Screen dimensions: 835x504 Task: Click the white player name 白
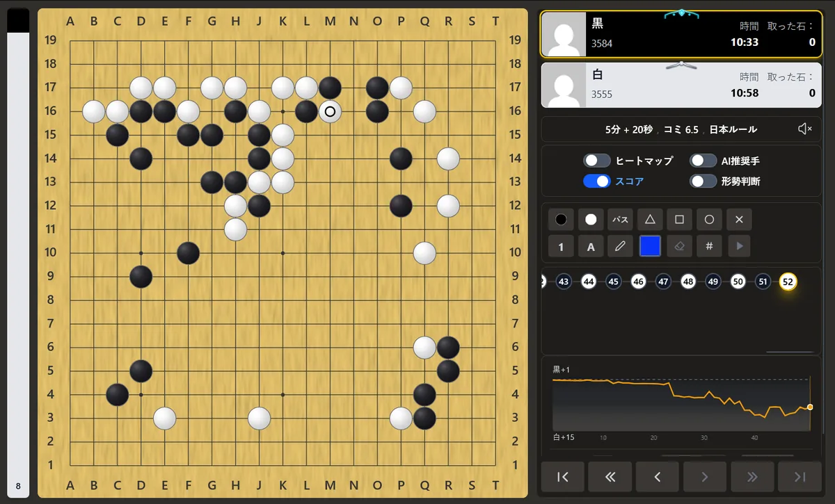(598, 74)
